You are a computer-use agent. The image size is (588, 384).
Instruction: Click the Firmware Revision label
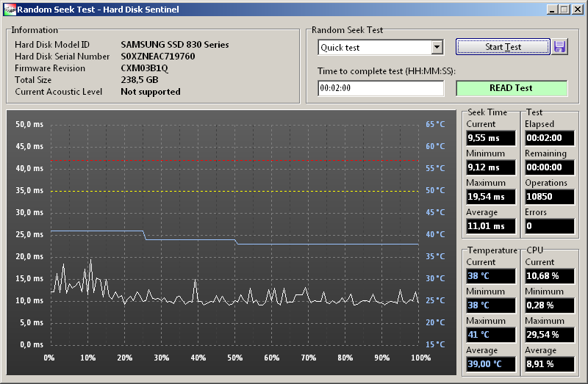click(x=50, y=68)
